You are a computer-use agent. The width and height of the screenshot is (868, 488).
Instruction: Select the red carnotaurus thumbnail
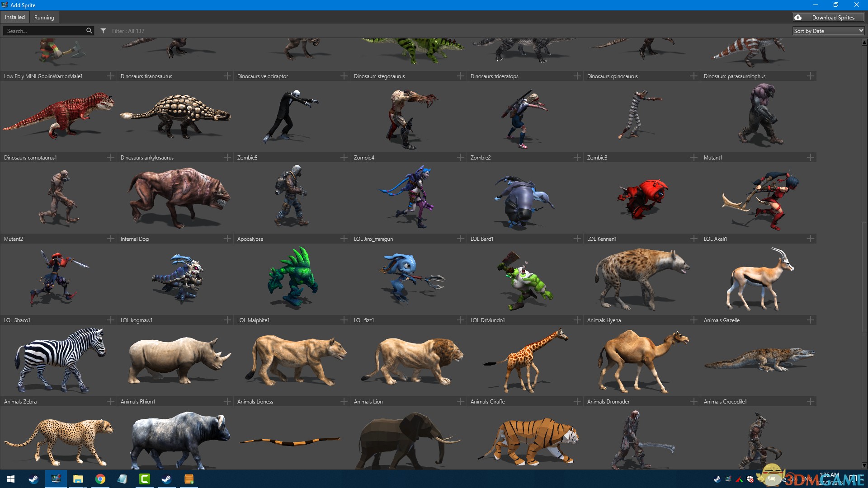(58, 116)
